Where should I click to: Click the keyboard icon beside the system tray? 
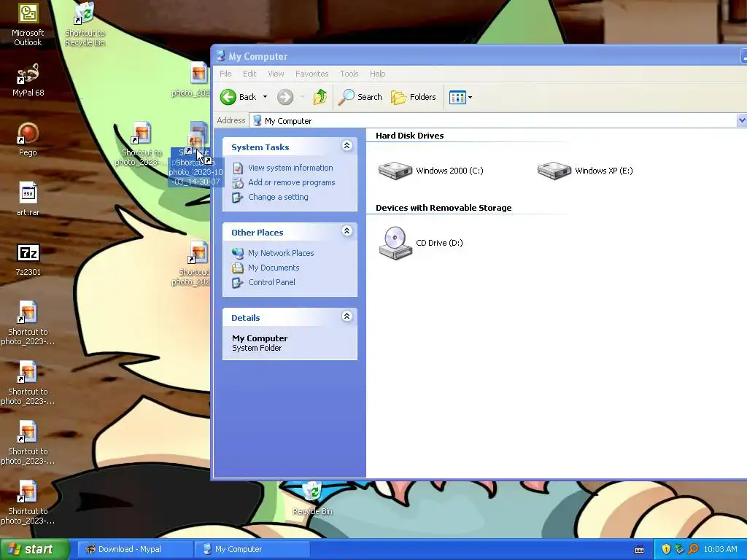[x=639, y=550]
